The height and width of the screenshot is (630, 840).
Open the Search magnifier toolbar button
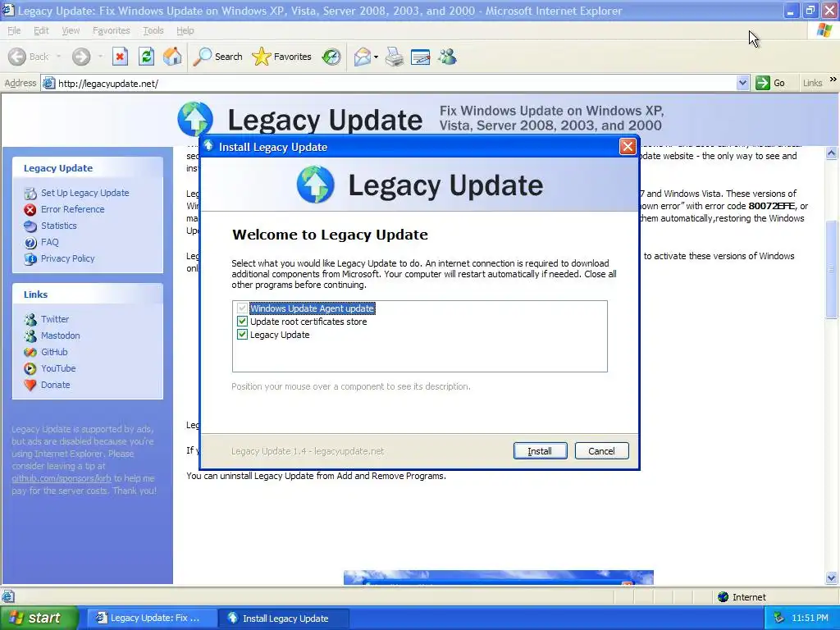[x=218, y=57]
